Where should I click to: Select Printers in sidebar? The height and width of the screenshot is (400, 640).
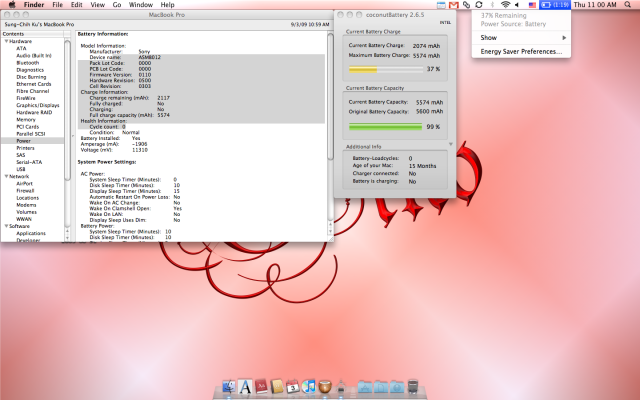tap(25, 148)
